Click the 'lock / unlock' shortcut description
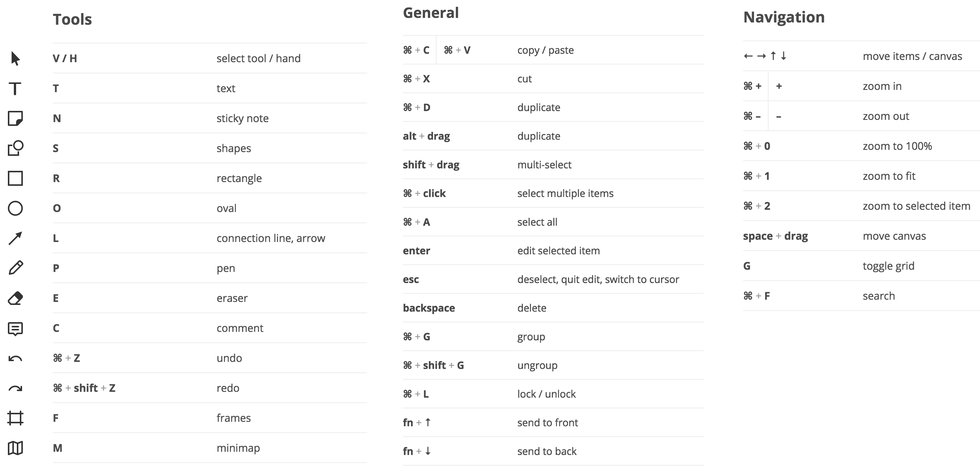This screenshot has height=466, width=980. 546,394
